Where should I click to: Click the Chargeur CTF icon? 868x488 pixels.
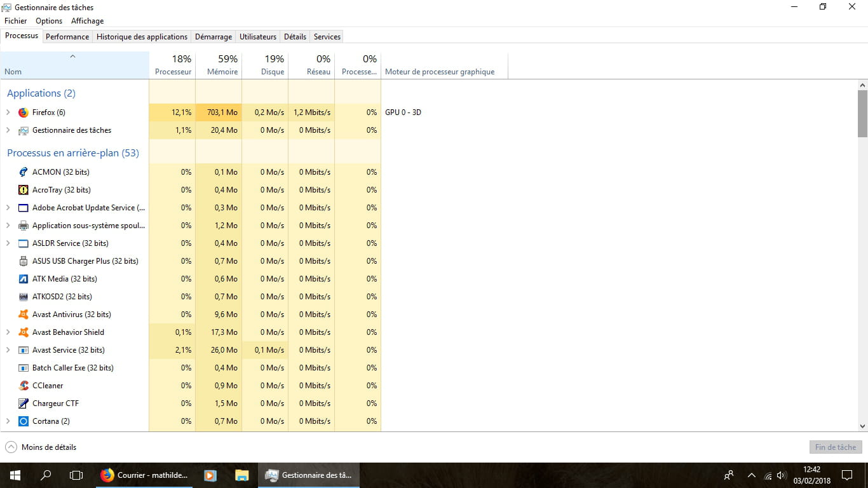click(24, 403)
